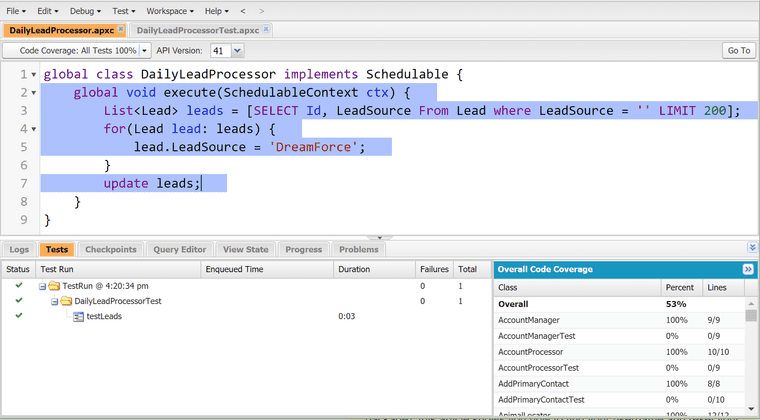Select the DailyLeadProcessorTest folder icon
This screenshot has height=420, width=760.
pyautogui.click(x=66, y=301)
